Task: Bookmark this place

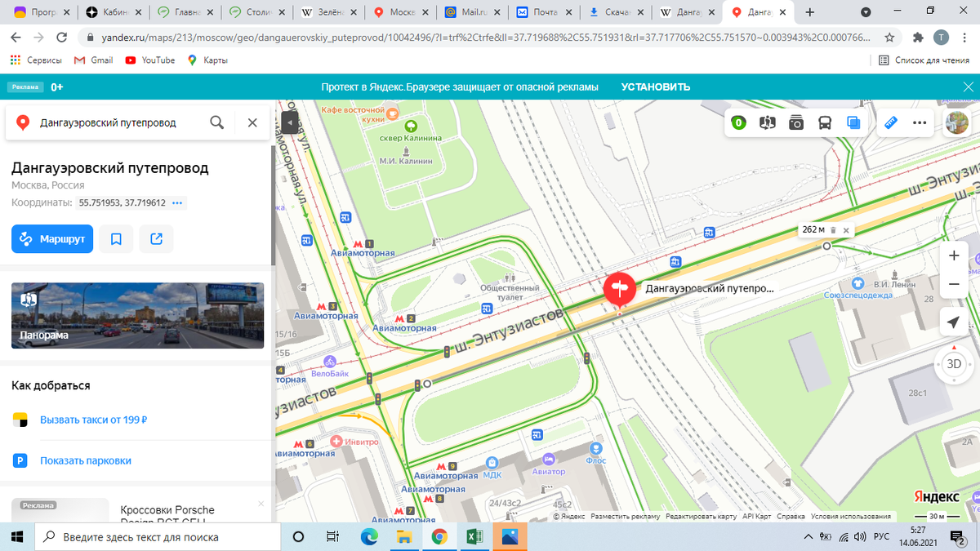Action: (116, 239)
